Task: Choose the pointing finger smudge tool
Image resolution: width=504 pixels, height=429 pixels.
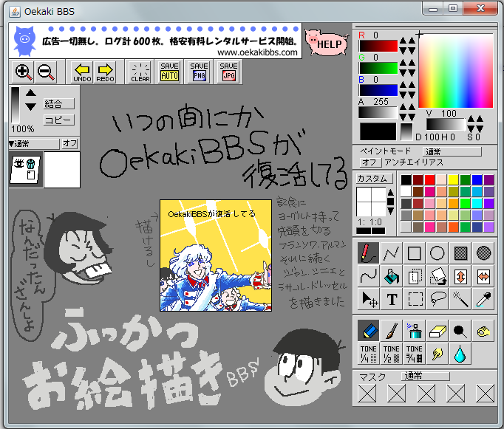Action: click(437, 354)
